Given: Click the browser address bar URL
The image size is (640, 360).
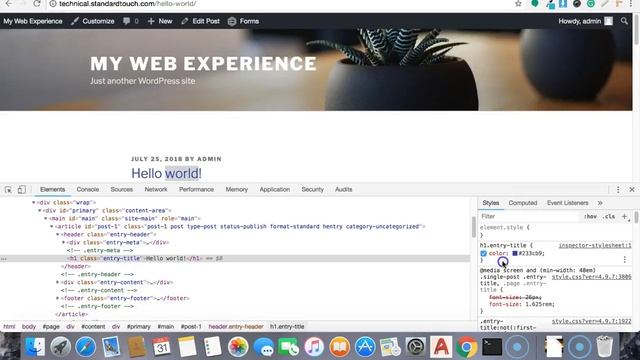Looking at the screenshot, I should pyautogui.click(x=127, y=4).
